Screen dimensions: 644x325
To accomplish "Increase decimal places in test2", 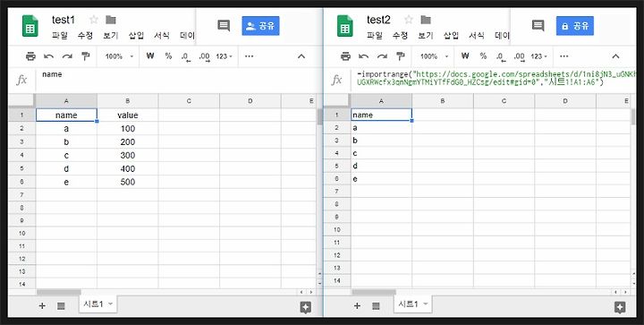I will click(x=520, y=56).
